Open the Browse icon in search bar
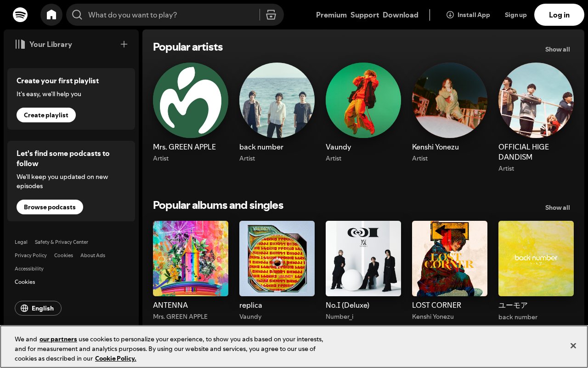 pyautogui.click(x=271, y=15)
